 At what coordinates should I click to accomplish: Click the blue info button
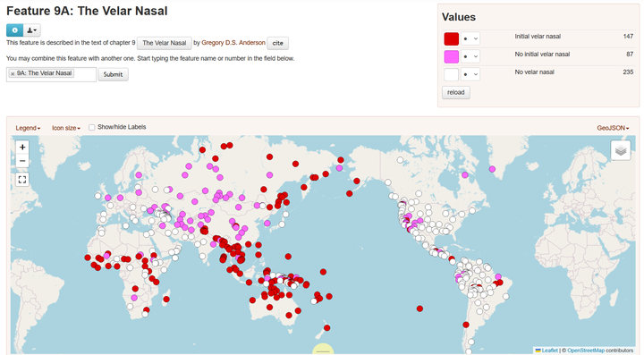(14, 30)
